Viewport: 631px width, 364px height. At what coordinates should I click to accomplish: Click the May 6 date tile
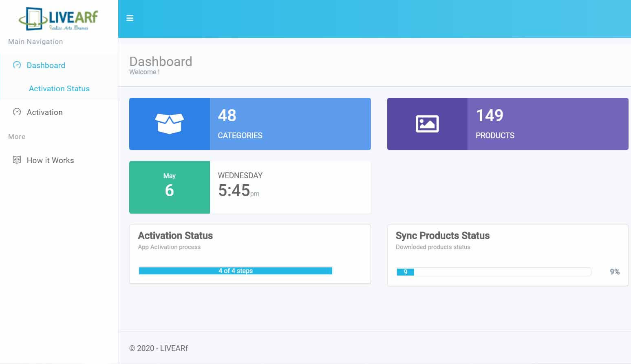[170, 187]
